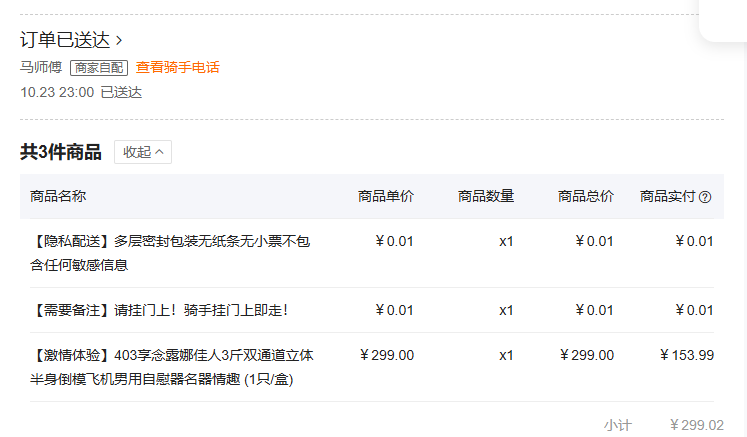
Task: Open the 查看骑手电话 link
Action: tap(177, 68)
